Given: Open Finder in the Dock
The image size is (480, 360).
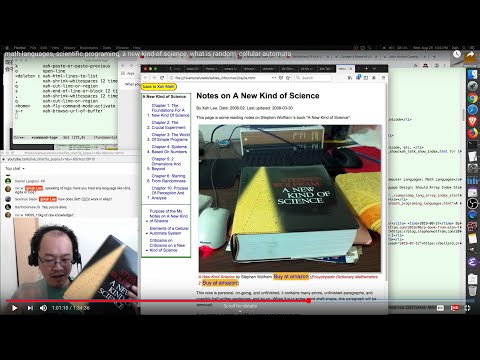Looking at the screenshot, I should click(473, 74).
